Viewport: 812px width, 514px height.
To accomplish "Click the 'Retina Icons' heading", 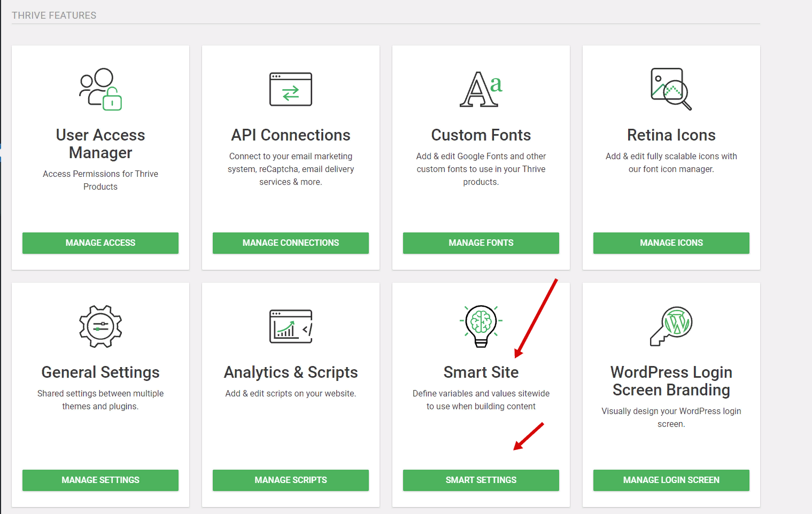I will 671,135.
